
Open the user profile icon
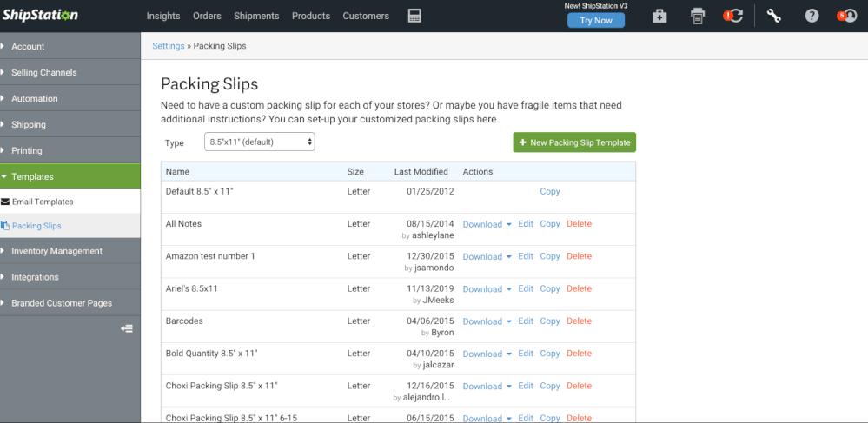click(x=846, y=16)
